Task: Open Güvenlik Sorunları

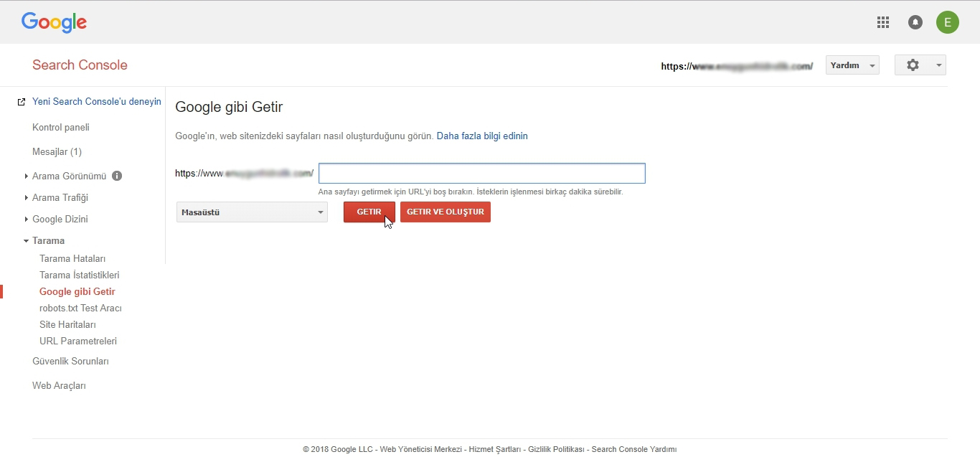Action: click(70, 361)
